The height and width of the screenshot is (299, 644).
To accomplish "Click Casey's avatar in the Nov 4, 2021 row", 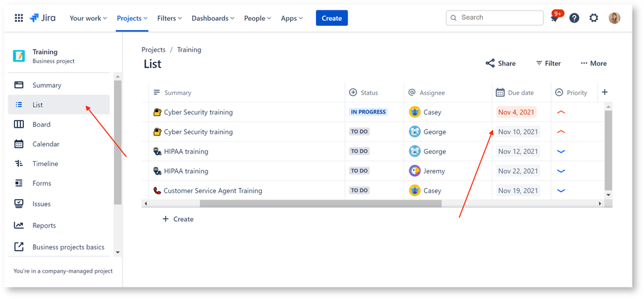I will pos(415,111).
